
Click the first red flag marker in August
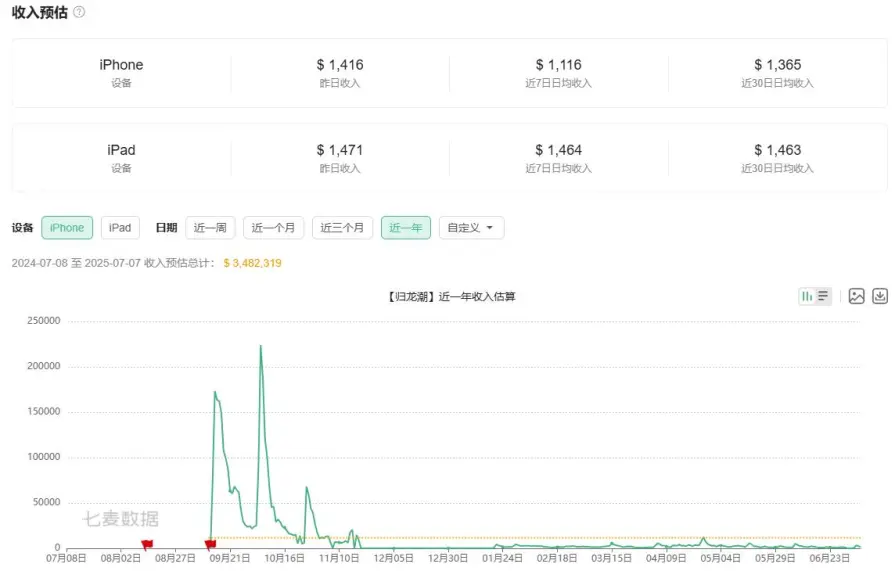(x=147, y=544)
